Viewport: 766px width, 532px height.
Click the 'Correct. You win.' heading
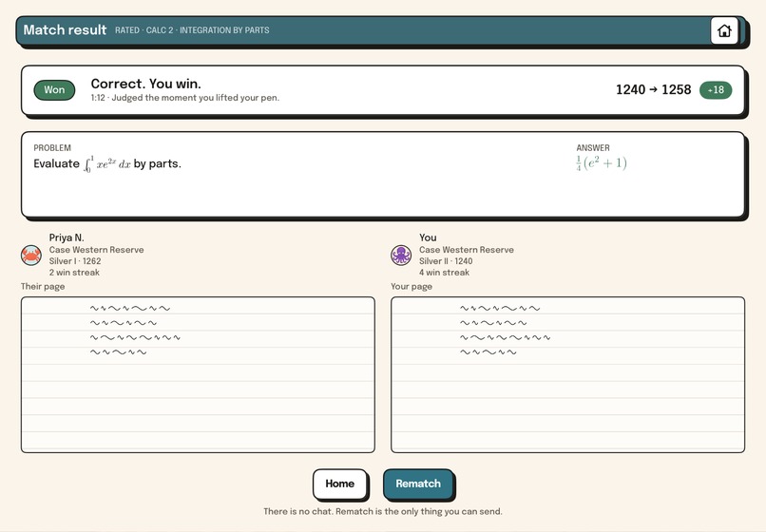[x=145, y=84]
